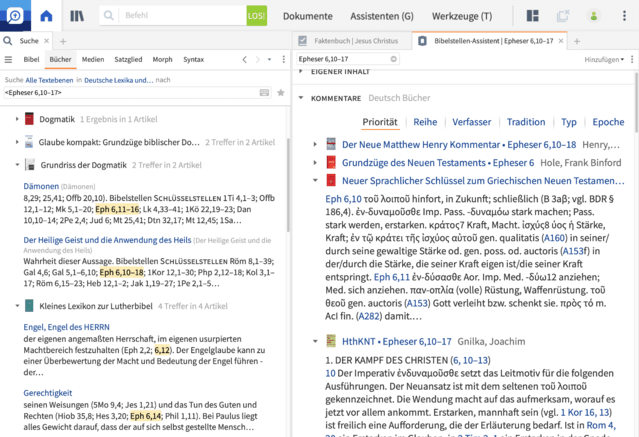This screenshot has height=437, width=639.
Task: Sort commentaries by Verfasser
Action: 471,121
